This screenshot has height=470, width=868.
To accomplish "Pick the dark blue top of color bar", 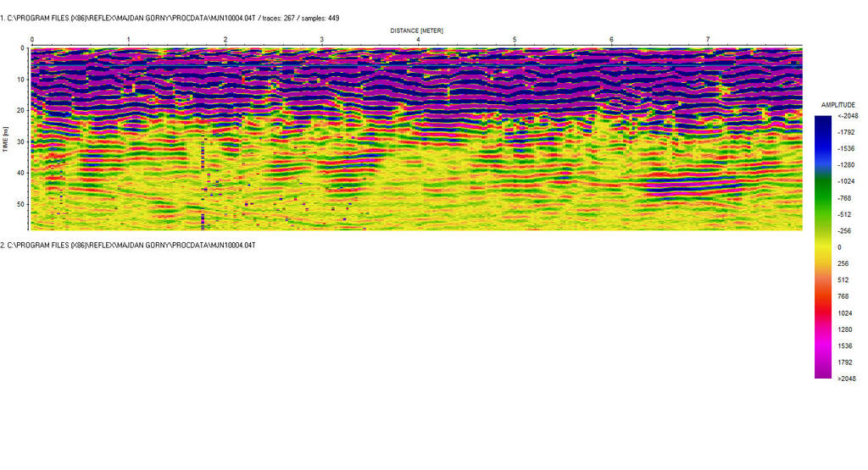I will coord(822,123).
